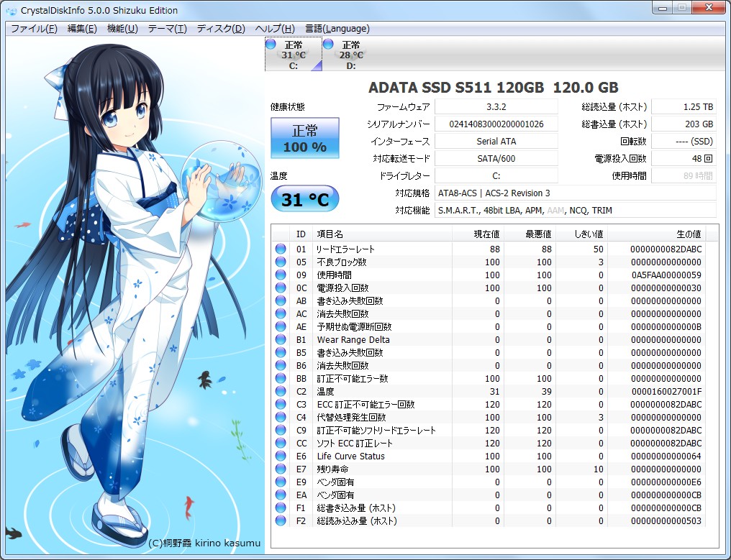Click the blue health dot beside リードエラーレート
This screenshot has width=731, height=560.
pyautogui.click(x=280, y=249)
